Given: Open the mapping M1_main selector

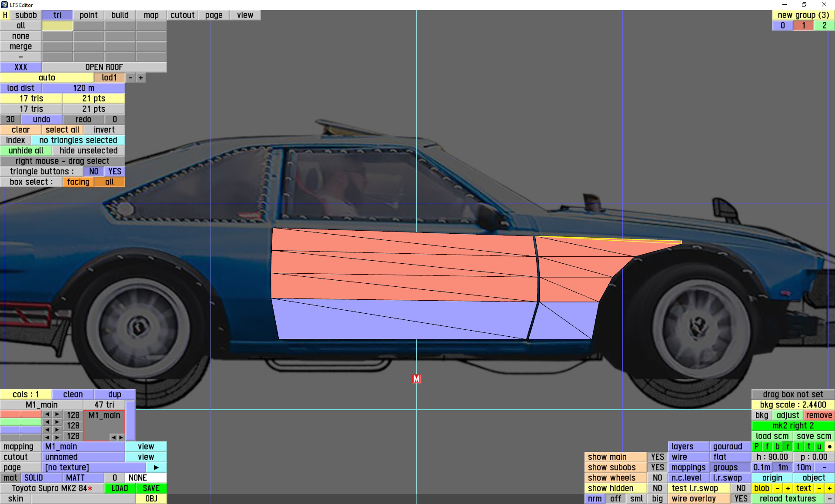Looking at the screenshot, I should (x=83, y=447).
